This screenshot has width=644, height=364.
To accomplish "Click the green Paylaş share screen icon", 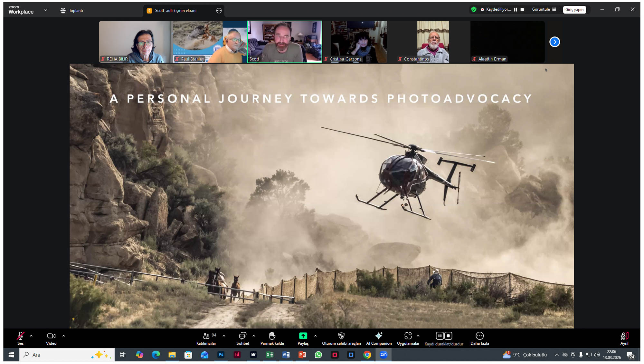I will (x=303, y=336).
